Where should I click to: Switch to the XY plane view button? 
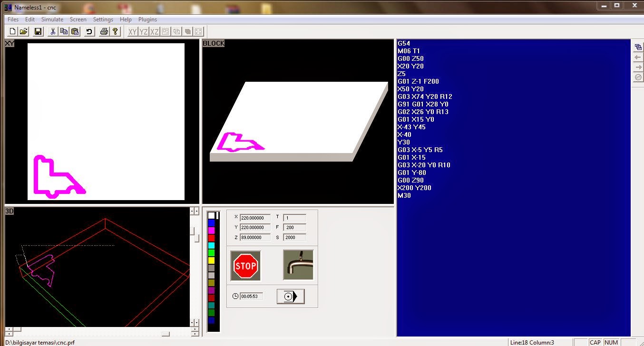coord(132,31)
